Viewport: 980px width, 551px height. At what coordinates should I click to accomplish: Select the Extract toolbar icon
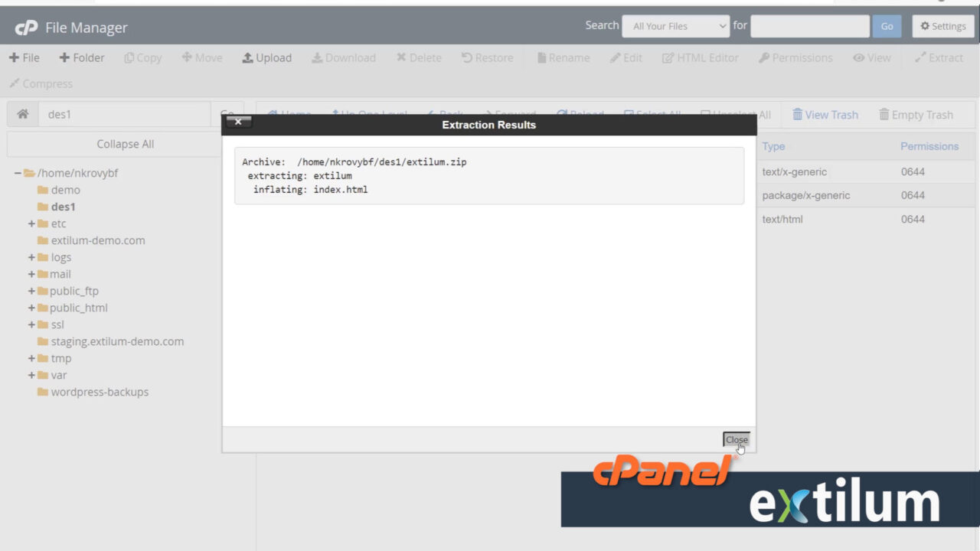click(939, 57)
